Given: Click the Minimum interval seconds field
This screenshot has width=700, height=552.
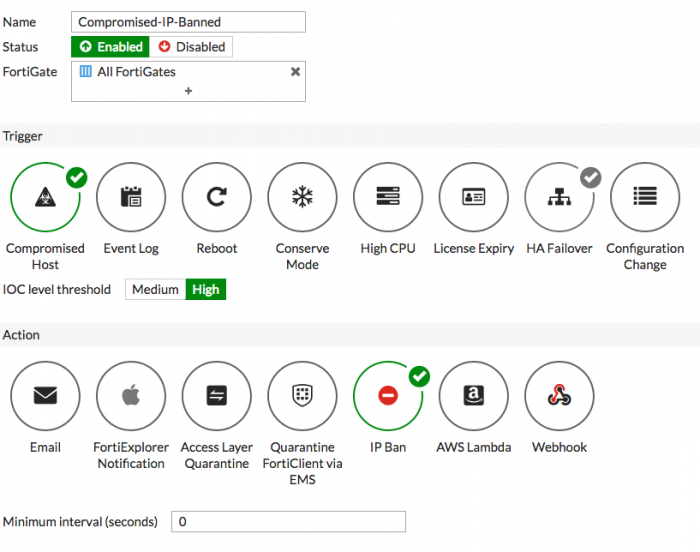Looking at the screenshot, I should (x=288, y=522).
